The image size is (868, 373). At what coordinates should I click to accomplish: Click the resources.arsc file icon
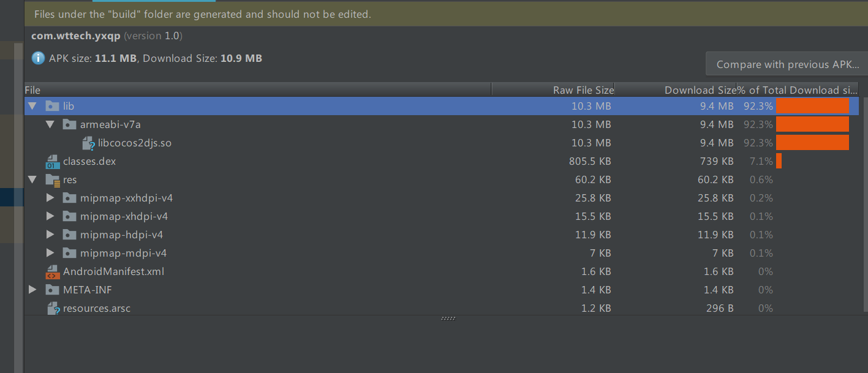click(53, 309)
